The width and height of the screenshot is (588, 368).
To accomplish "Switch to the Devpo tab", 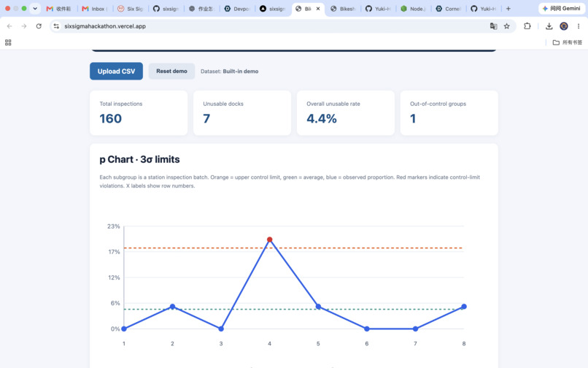I will coord(237,9).
